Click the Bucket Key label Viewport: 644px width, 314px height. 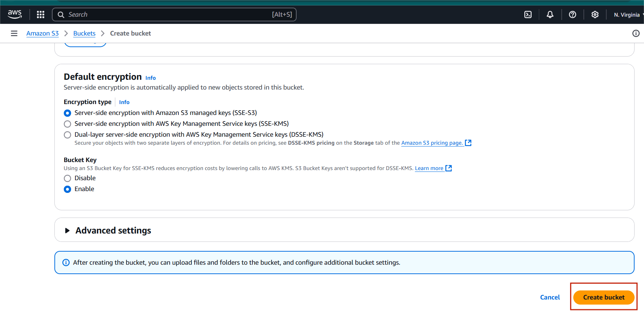pyautogui.click(x=80, y=160)
